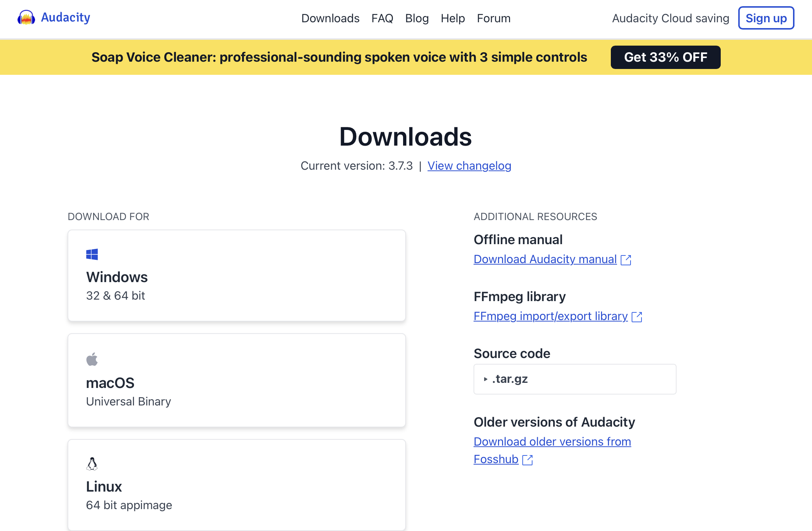The width and height of the screenshot is (812, 531).
Task: Open the FAQ nav item
Action: [x=382, y=18]
